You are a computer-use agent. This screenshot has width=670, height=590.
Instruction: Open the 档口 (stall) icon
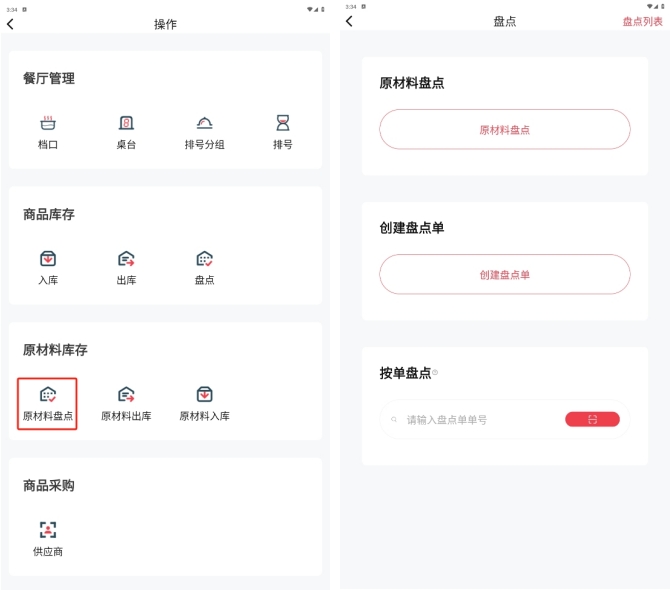48,123
